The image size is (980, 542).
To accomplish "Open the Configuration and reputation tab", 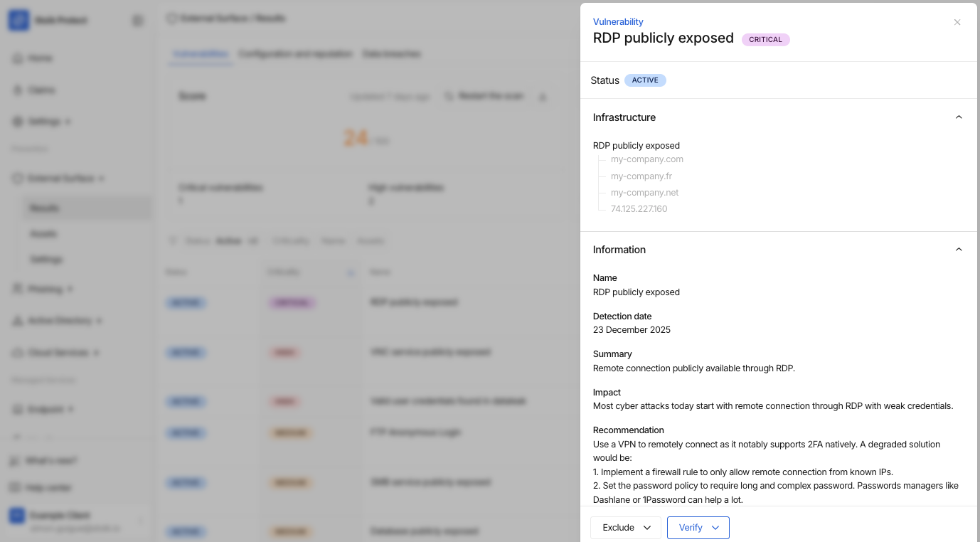I will (295, 54).
